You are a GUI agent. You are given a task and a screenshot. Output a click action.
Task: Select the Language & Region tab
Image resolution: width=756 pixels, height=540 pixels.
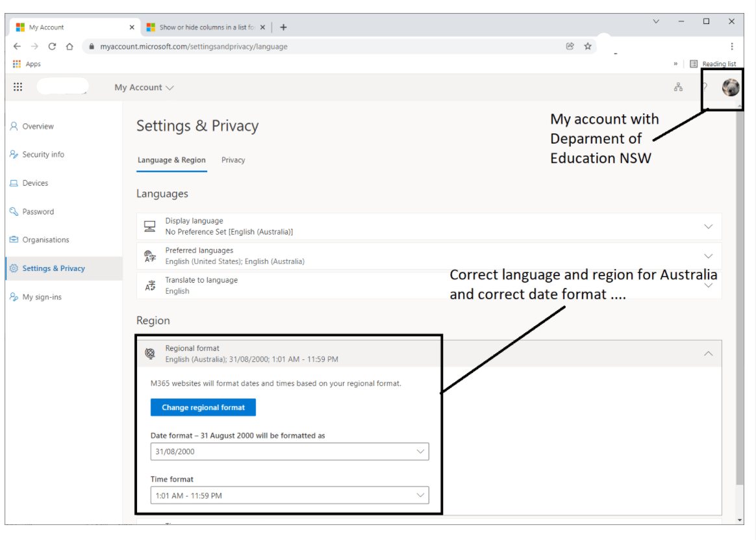[171, 160]
